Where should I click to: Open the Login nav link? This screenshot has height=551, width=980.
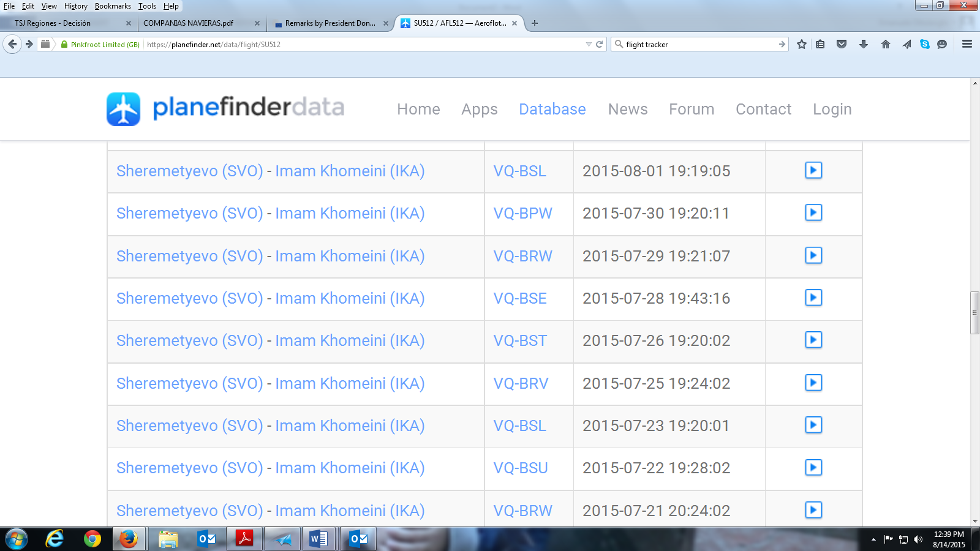point(832,109)
